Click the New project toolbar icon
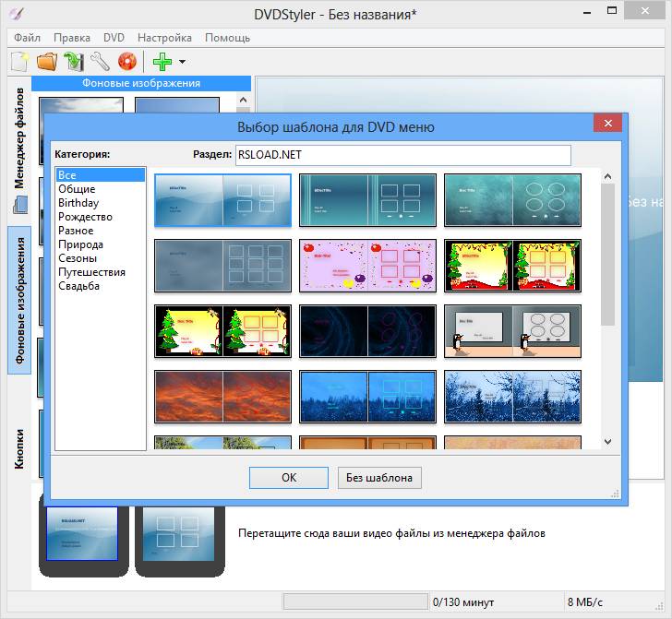 [19, 62]
